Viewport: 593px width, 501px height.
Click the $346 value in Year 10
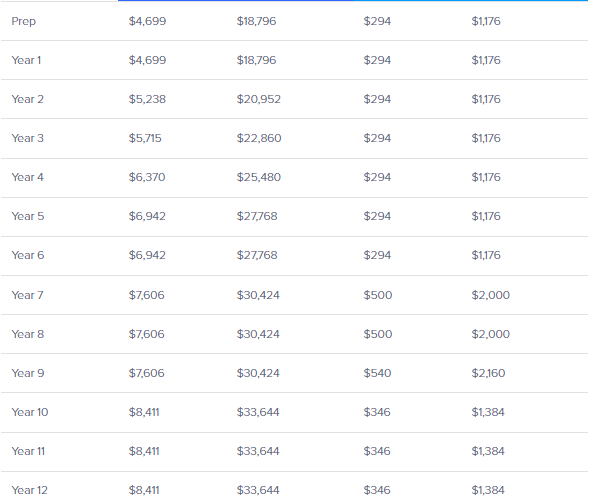click(x=377, y=412)
